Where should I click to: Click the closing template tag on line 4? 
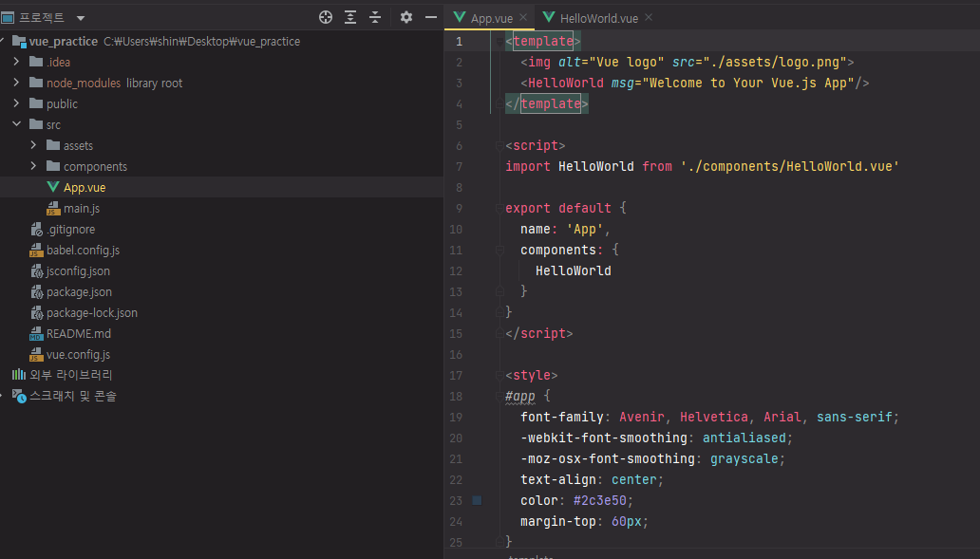547,103
